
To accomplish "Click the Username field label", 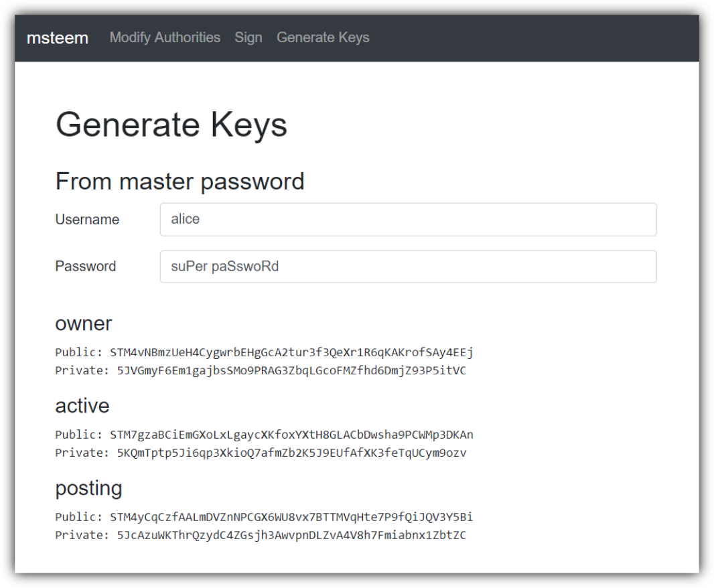I will click(x=87, y=220).
